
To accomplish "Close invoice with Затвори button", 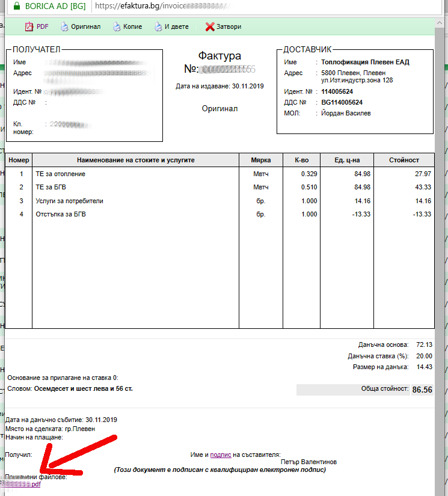I will (229, 27).
